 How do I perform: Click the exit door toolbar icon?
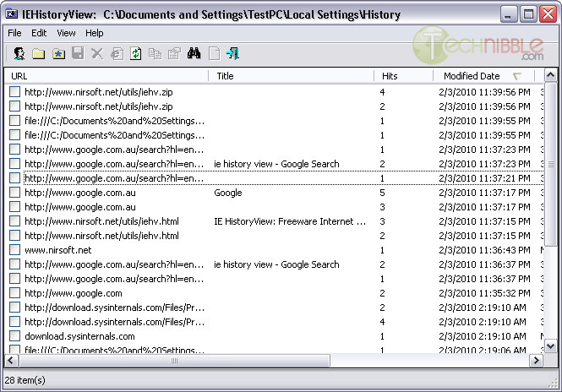coord(233,54)
